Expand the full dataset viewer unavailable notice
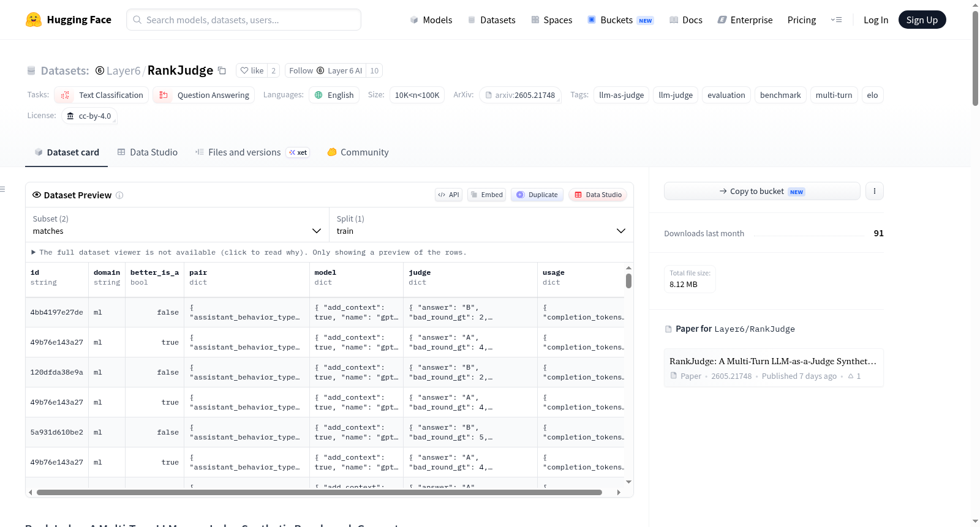Image resolution: width=980 pixels, height=527 pixels. tap(249, 252)
